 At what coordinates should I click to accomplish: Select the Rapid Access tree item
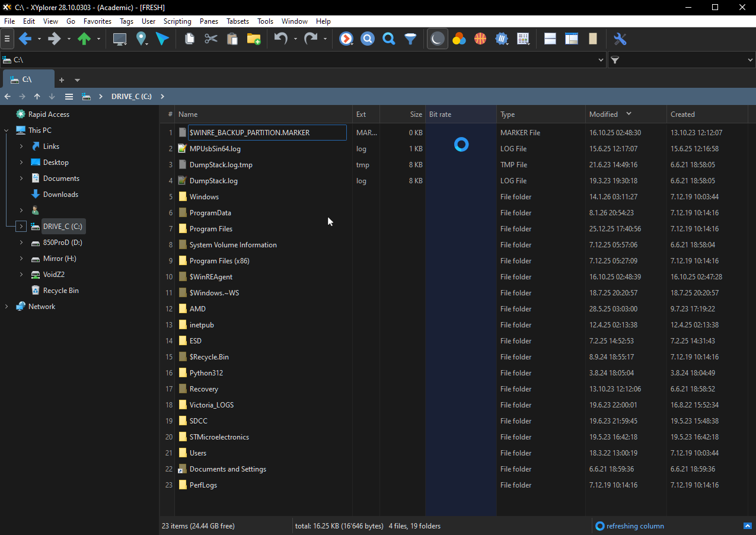pos(49,114)
